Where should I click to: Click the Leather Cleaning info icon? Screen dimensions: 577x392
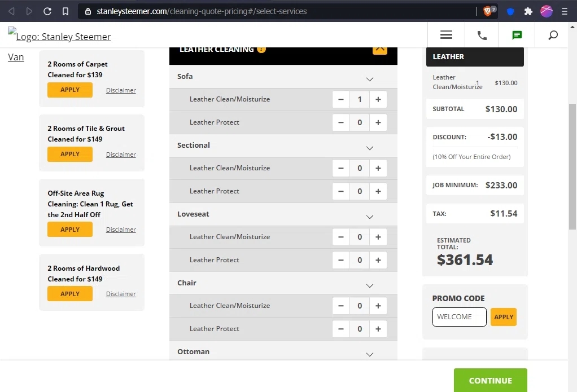click(261, 49)
